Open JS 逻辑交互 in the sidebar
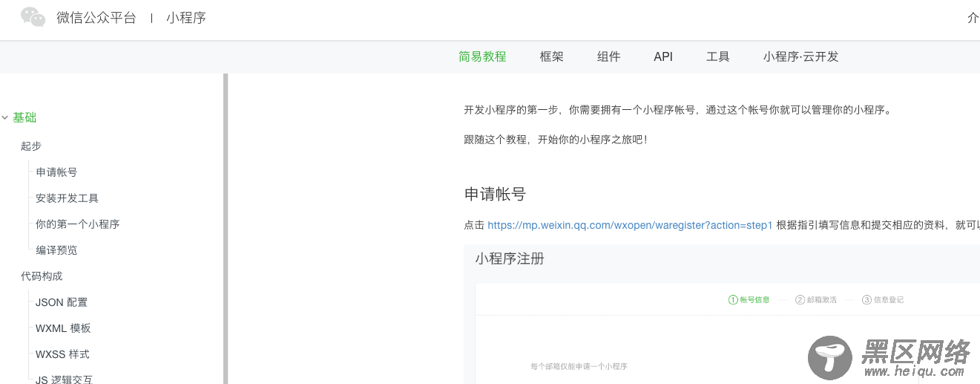Viewport: 980px width, 384px height. pyautogui.click(x=64, y=379)
